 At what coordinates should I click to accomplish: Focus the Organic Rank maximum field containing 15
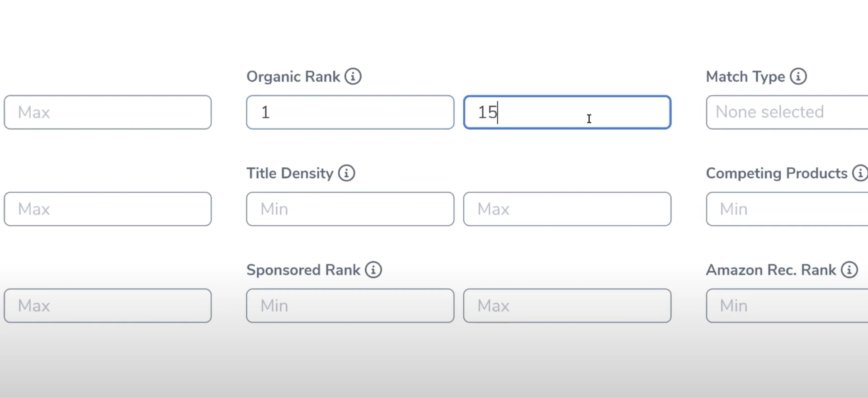tap(567, 112)
